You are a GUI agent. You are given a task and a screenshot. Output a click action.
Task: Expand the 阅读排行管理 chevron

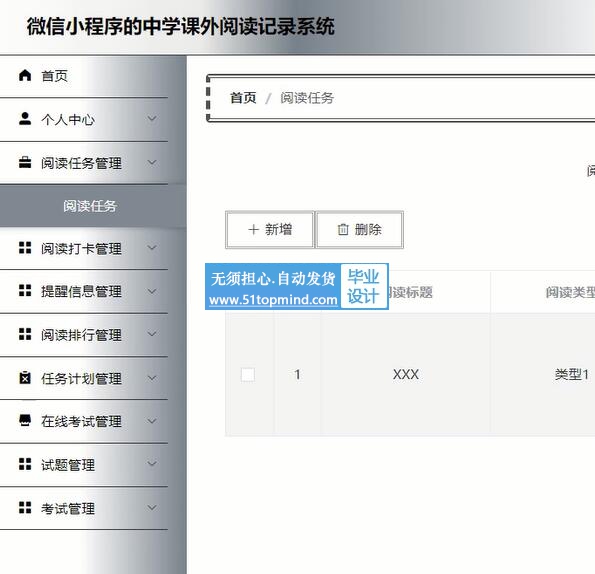point(152,334)
